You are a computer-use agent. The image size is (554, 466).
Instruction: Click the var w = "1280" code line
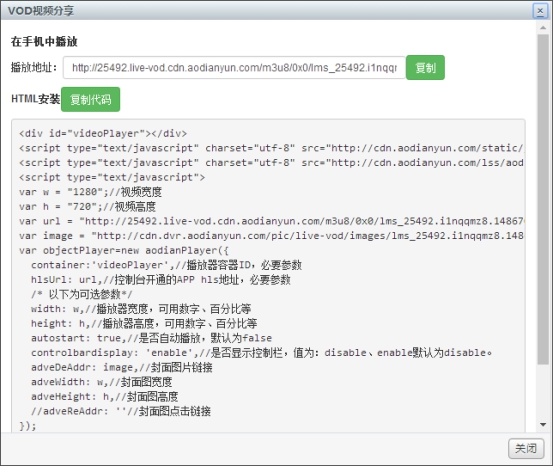90,192
